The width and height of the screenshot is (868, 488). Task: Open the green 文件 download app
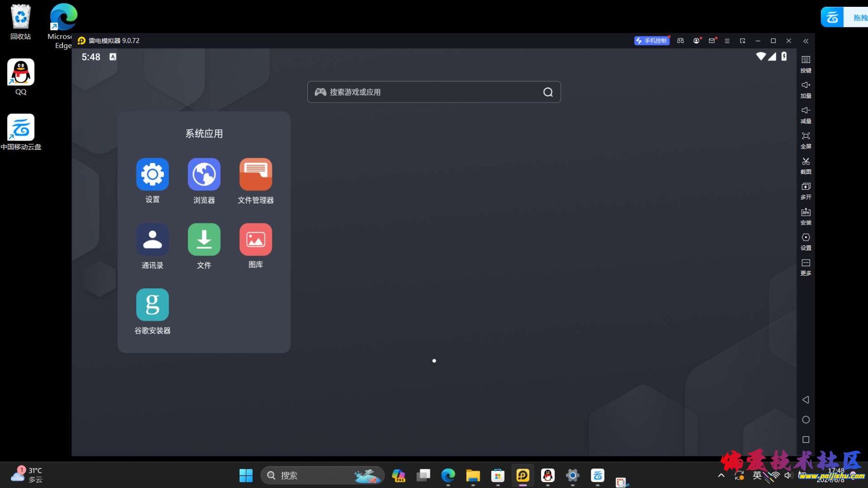(204, 240)
